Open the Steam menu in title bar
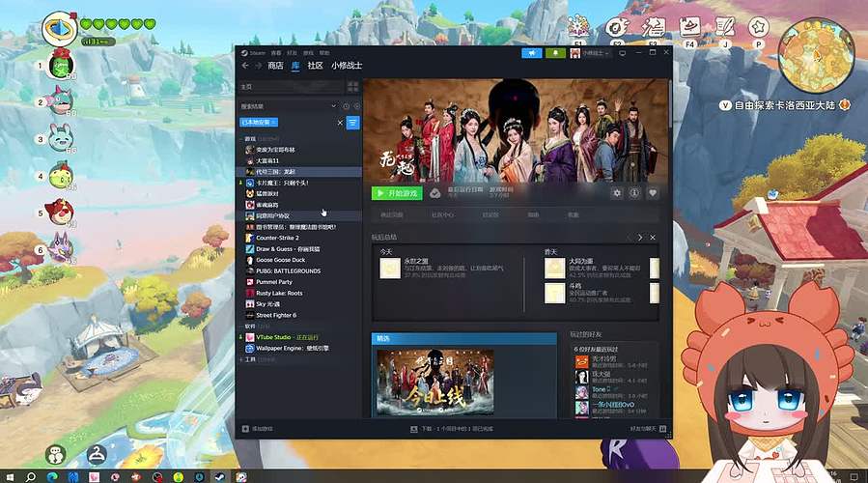Screen dimensions: 868x483 [254, 52]
